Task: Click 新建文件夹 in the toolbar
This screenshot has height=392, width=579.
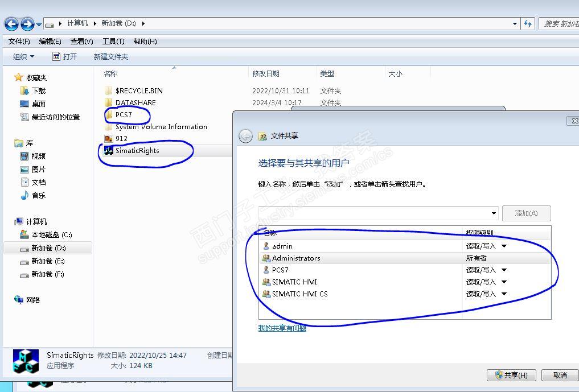Action: (111, 57)
